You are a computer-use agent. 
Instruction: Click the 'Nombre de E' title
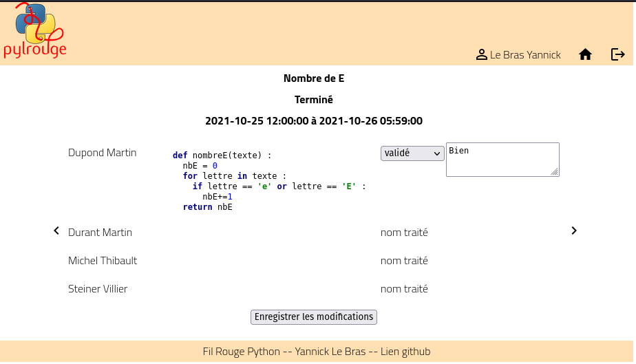pyautogui.click(x=314, y=78)
